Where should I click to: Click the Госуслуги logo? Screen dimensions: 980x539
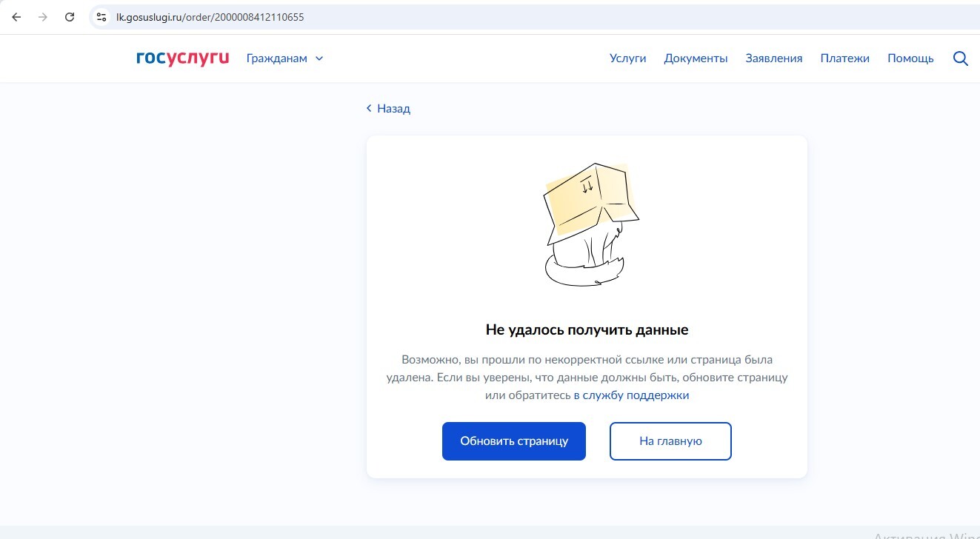pos(183,58)
